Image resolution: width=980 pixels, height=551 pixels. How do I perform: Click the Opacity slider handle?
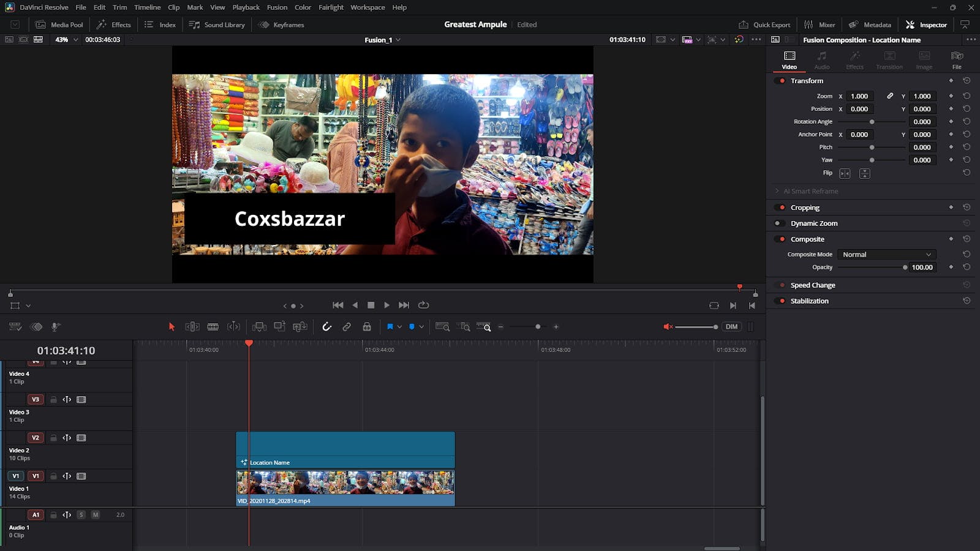[905, 268]
